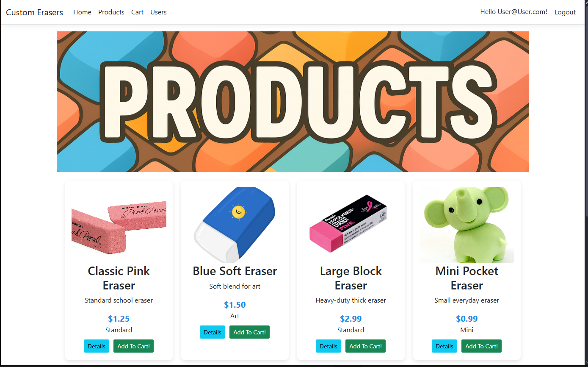Image resolution: width=588 pixels, height=367 pixels.
Task: Log out using the Logout link
Action: pyautogui.click(x=565, y=12)
